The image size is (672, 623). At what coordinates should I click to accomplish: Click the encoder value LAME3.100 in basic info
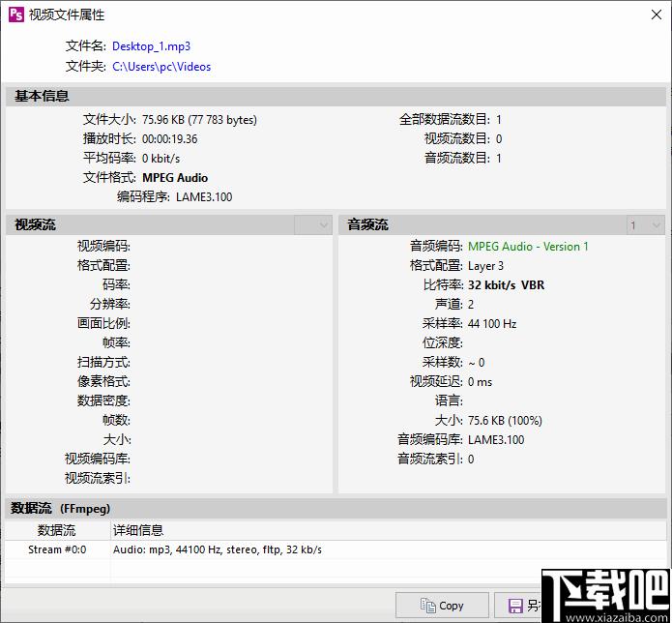(204, 197)
